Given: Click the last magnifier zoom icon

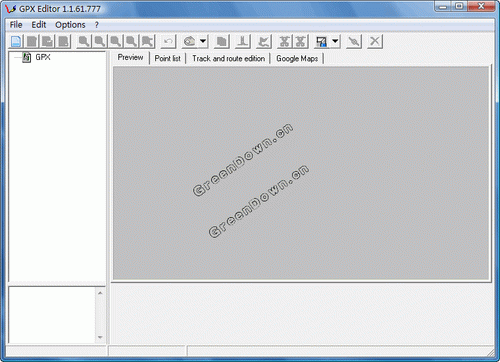Looking at the screenshot, I should pyautogui.click(x=148, y=42).
